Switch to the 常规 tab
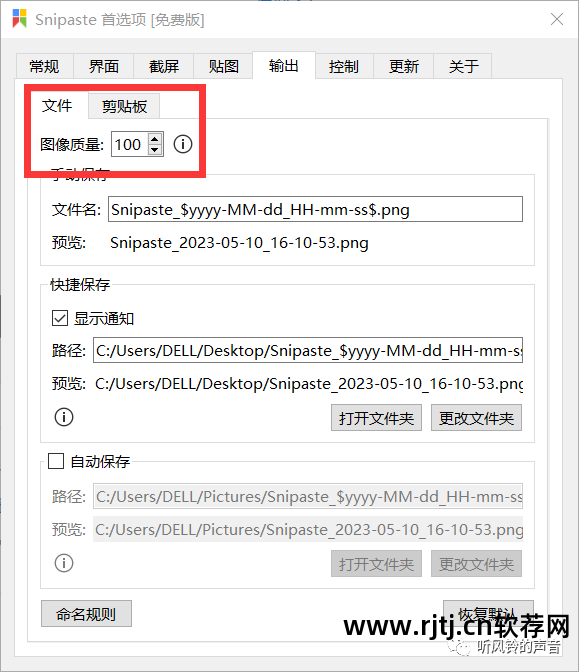Viewport: 579px width, 672px height. (45, 66)
